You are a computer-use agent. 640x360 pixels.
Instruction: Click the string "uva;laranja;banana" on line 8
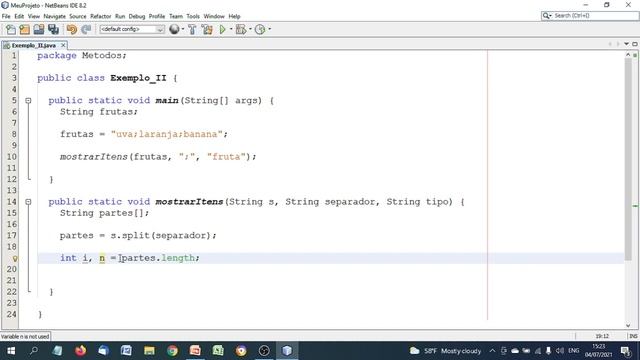click(167, 134)
